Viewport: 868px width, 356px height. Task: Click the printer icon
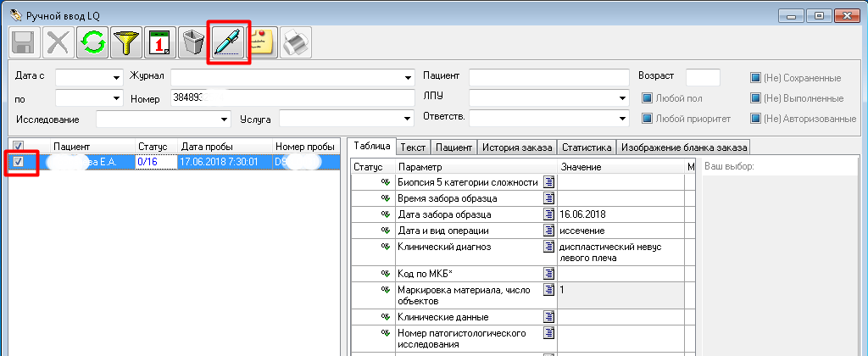[296, 42]
